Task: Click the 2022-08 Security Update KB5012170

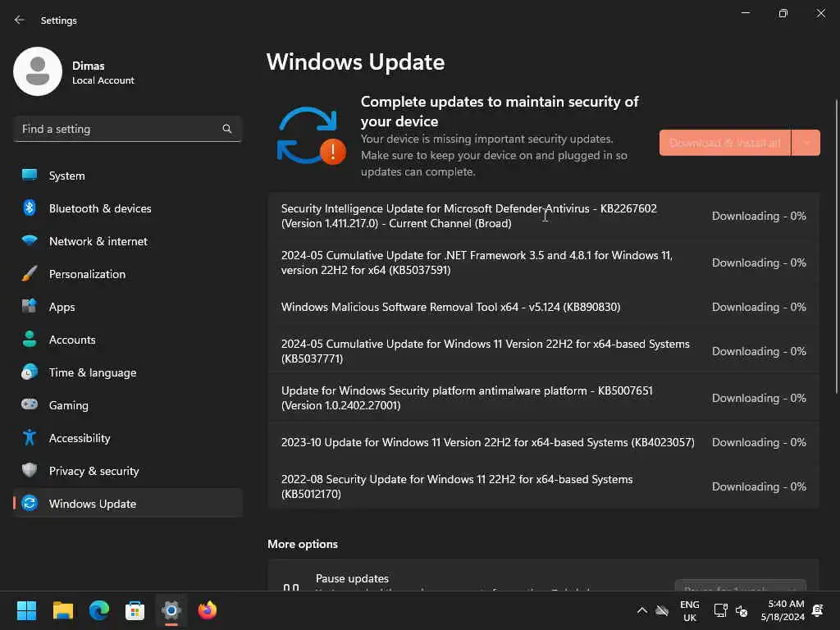Action: 543,486
